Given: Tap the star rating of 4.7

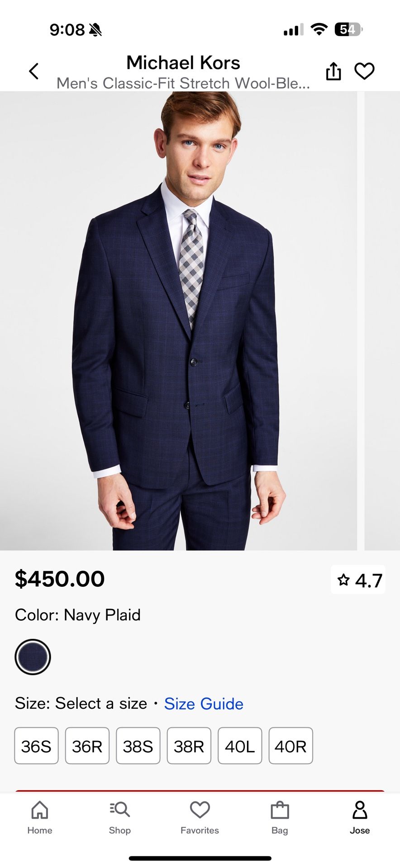Looking at the screenshot, I should [358, 579].
